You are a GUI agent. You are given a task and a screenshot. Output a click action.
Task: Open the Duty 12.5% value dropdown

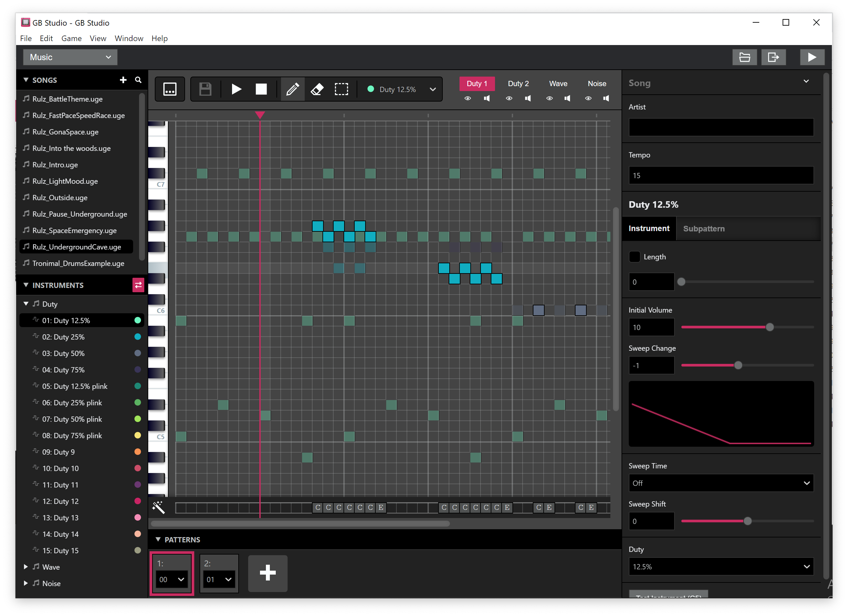tap(721, 566)
